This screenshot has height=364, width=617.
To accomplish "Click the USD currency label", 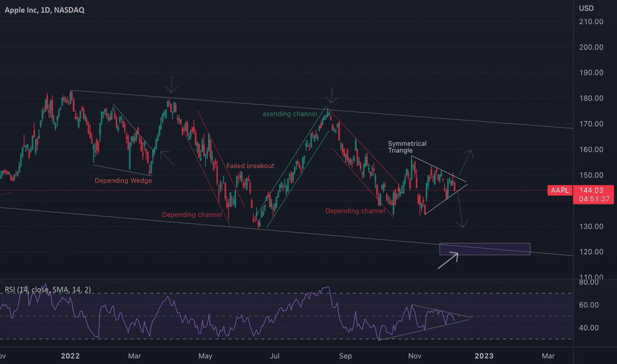I will pyautogui.click(x=586, y=8).
